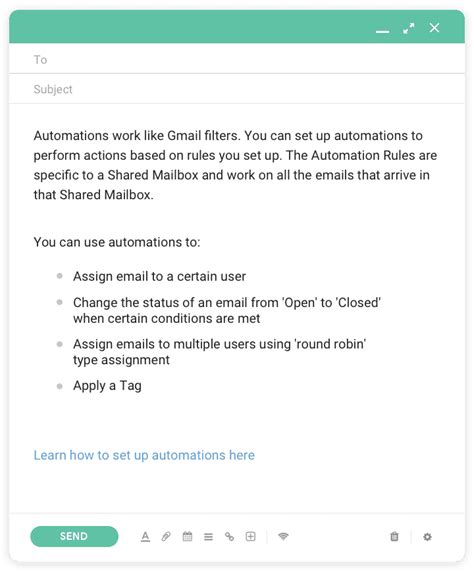Place cursor in 'Automations work like Gmail filters' paragraph
Image resolution: width=474 pixels, height=574 pixels.
point(235,165)
